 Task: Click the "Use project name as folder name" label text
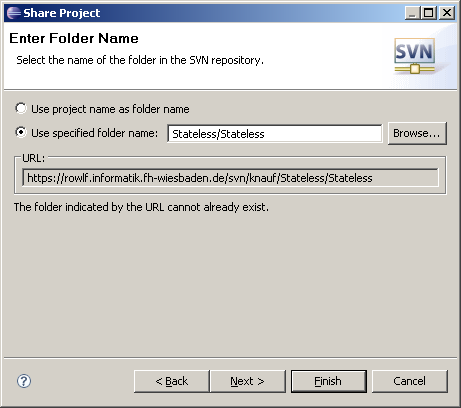click(x=110, y=109)
